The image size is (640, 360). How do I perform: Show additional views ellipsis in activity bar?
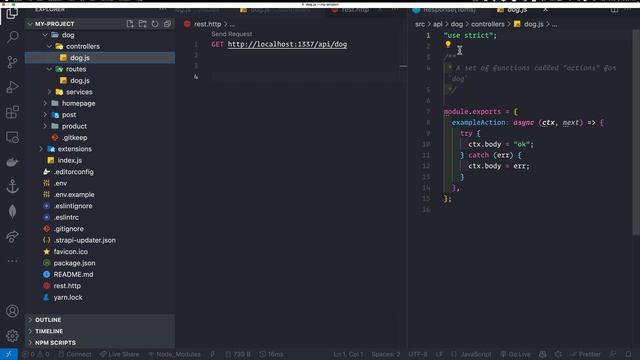pyautogui.click(x=12, y=261)
